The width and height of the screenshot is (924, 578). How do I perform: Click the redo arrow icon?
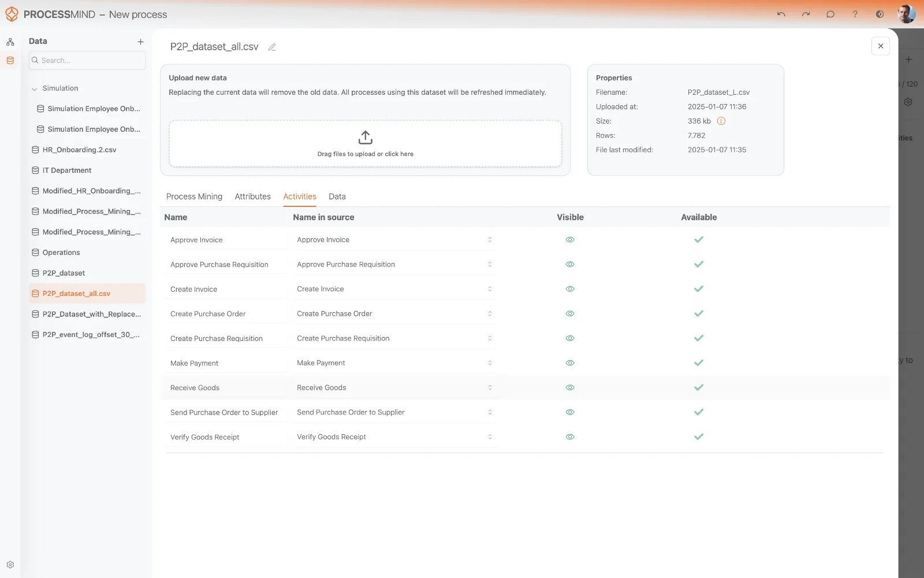[806, 14]
